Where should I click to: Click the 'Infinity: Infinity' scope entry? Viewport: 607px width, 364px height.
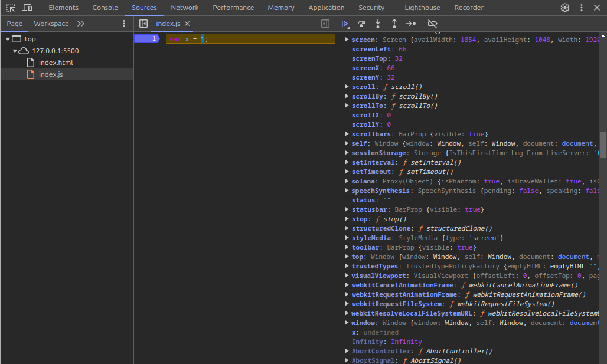click(387, 342)
